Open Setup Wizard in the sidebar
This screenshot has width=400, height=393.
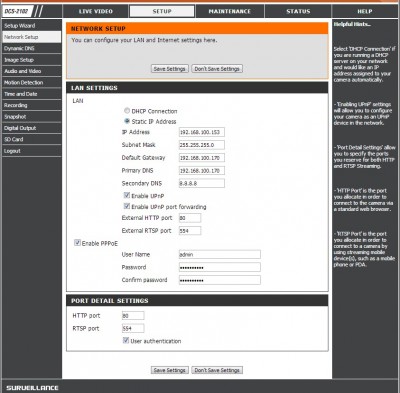[x=32, y=26]
